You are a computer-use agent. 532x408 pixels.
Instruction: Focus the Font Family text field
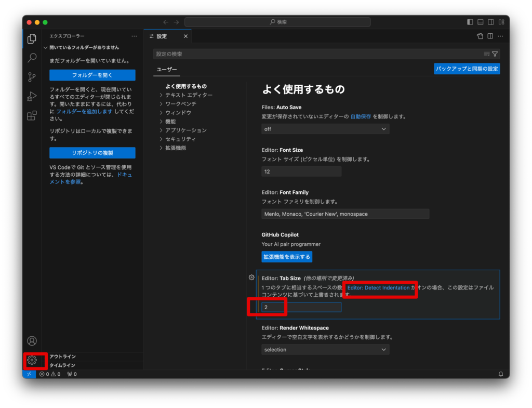coord(345,214)
